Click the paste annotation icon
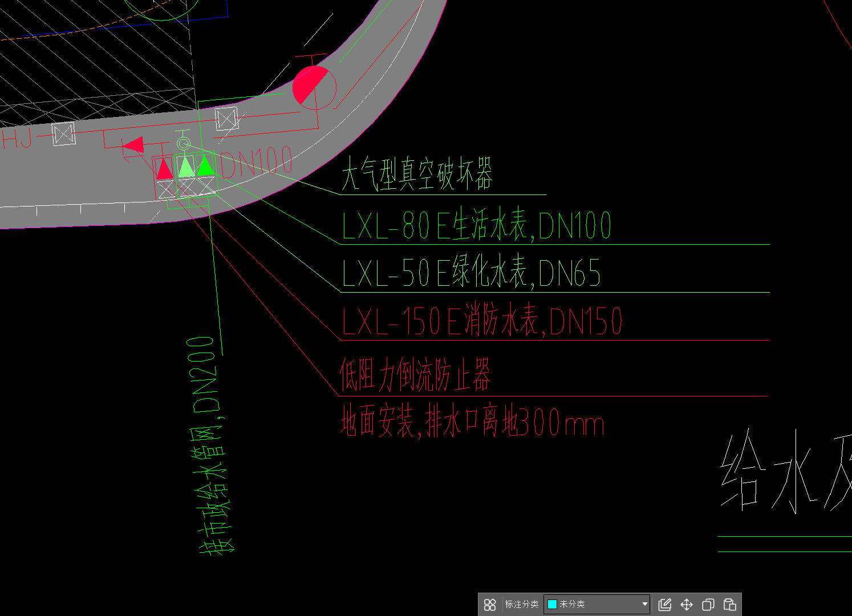 [x=730, y=605]
